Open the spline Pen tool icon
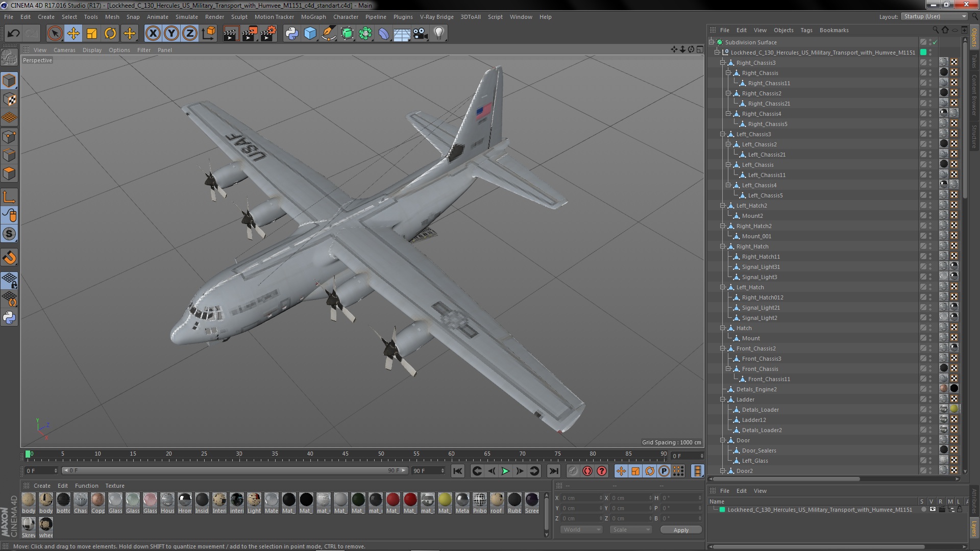980x551 pixels. pyautogui.click(x=329, y=34)
